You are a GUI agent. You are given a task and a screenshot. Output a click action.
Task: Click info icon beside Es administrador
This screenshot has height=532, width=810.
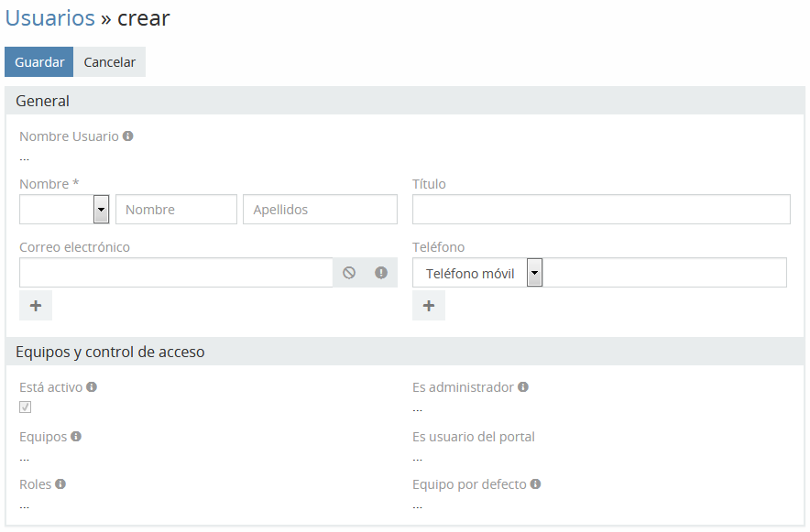pyautogui.click(x=523, y=387)
